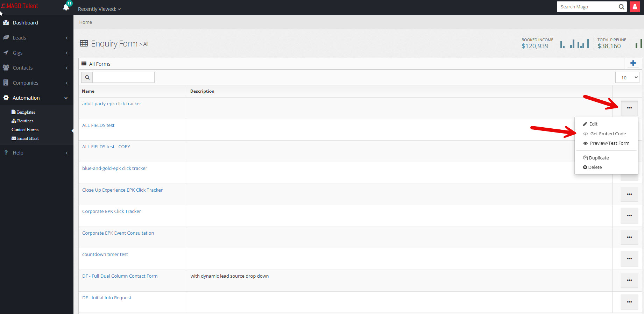644x314 pixels.
Task: Click the Leads leaf icon
Action: (x=6, y=37)
